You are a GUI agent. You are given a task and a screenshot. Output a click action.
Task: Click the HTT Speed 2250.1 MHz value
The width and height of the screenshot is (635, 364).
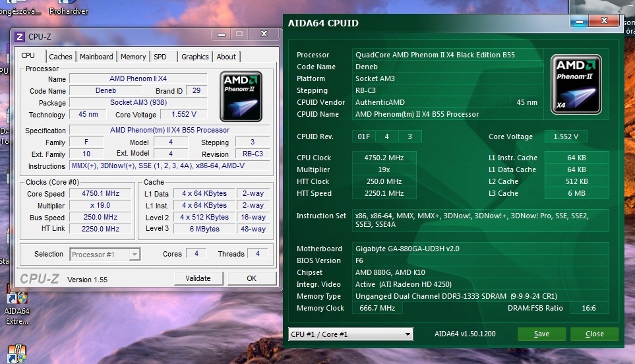point(384,193)
